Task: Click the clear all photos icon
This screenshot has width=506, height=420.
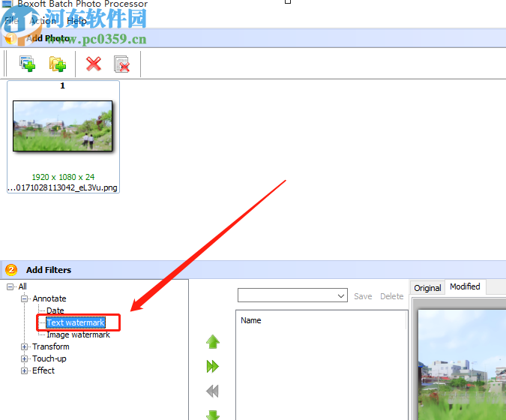Action: point(121,64)
